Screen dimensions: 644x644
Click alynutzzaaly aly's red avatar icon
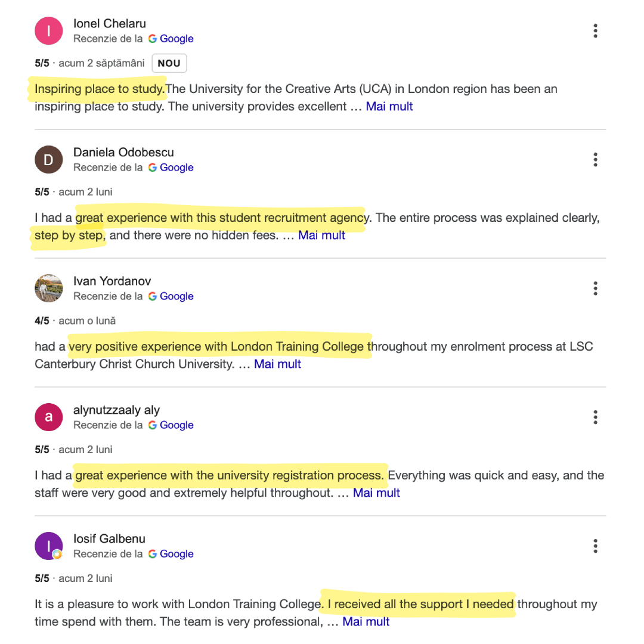click(x=49, y=417)
